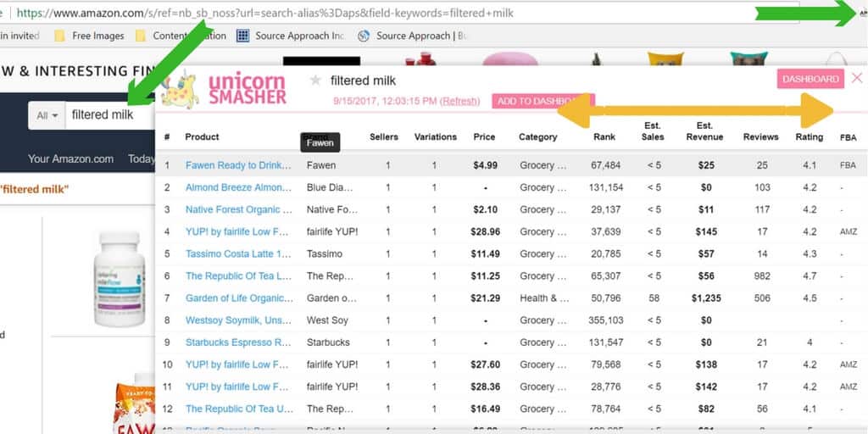Sort by Est. Revenue column header
The width and height of the screenshot is (868, 434).
(704, 131)
